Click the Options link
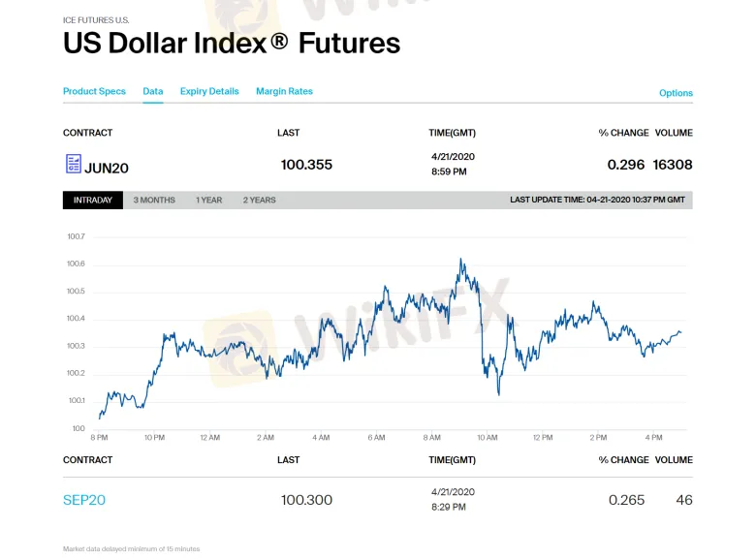 pyautogui.click(x=676, y=93)
